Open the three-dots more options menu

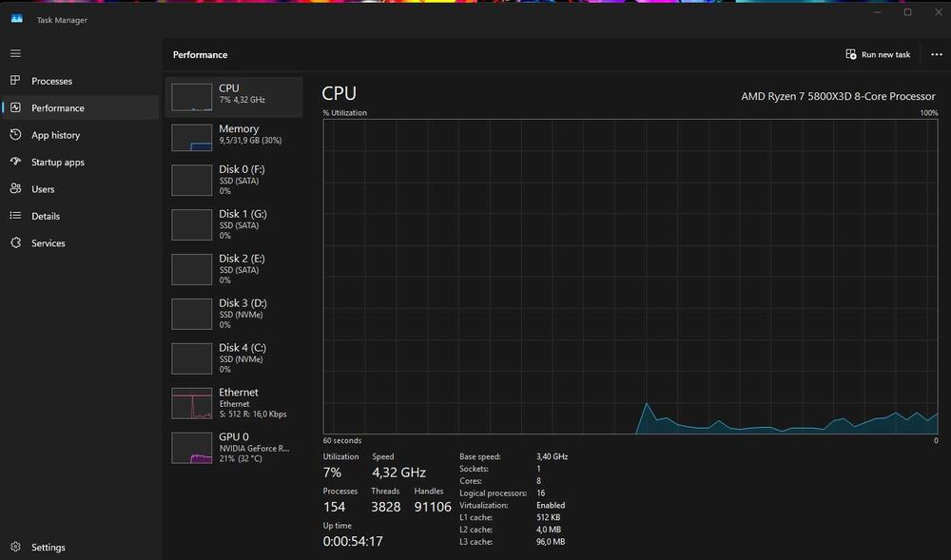937,54
